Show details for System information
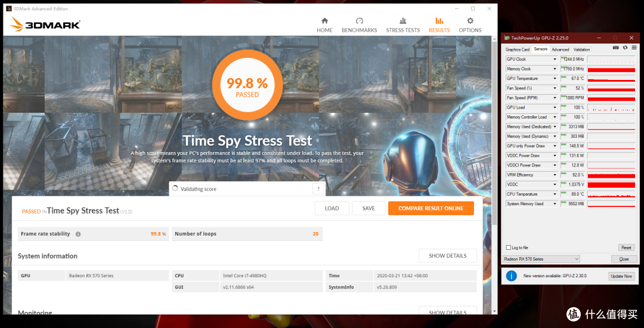 tap(448, 256)
